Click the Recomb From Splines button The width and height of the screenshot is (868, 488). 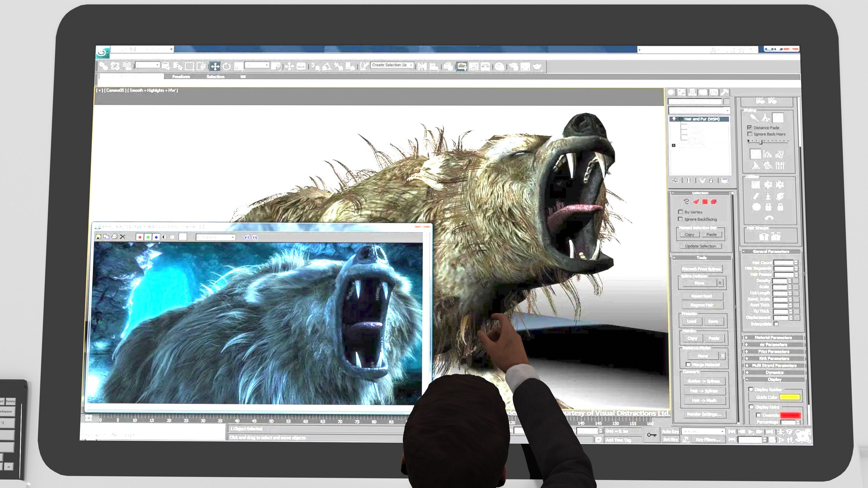[x=702, y=269]
